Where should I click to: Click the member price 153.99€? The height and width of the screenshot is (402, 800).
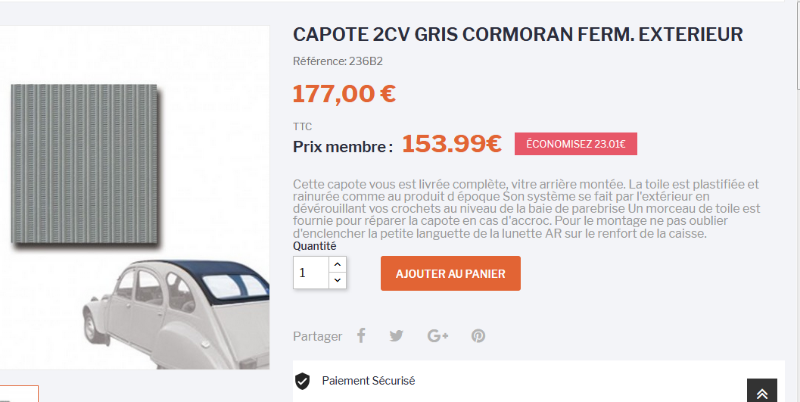(451, 144)
